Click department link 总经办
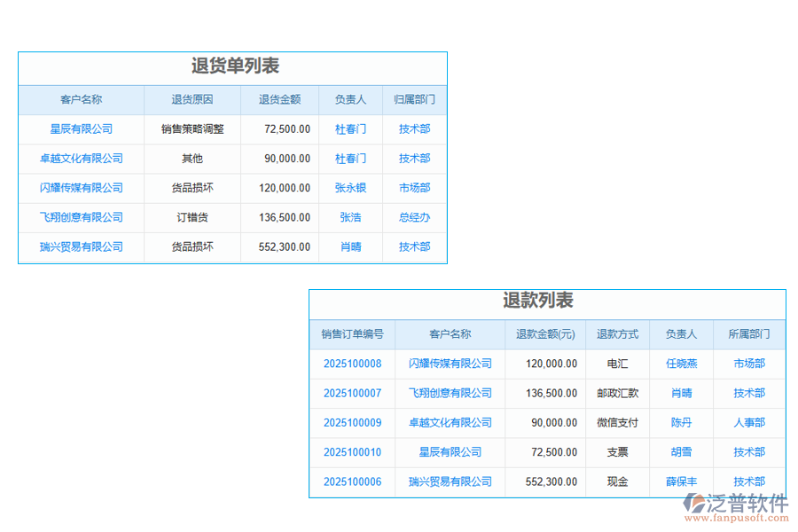 [x=414, y=217]
